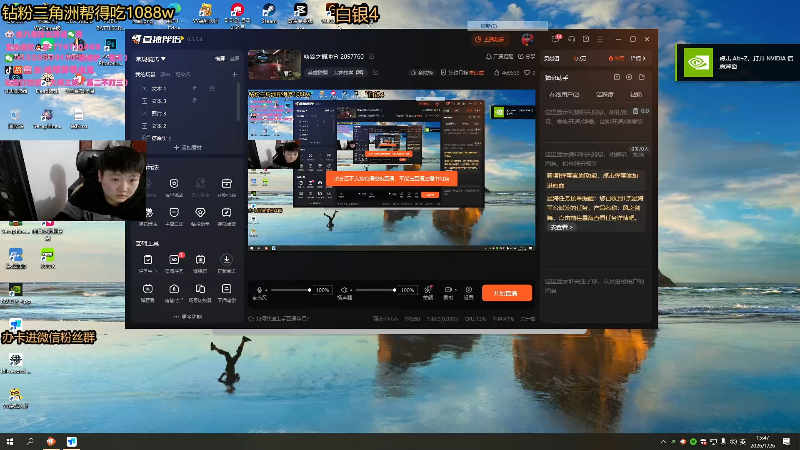Toggle visibility of the 文本 1 source

pyautogui.click(x=194, y=88)
